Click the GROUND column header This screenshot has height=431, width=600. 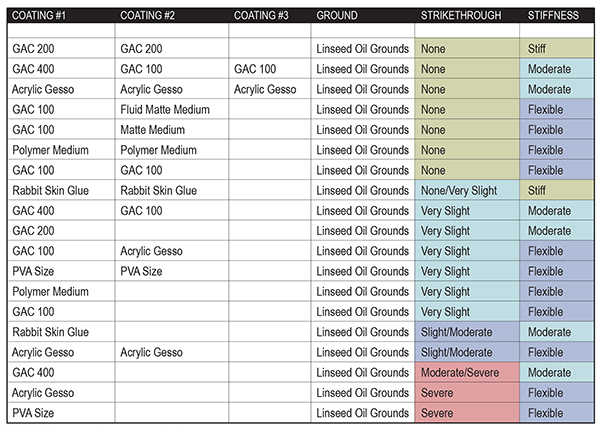click(337, 15)
